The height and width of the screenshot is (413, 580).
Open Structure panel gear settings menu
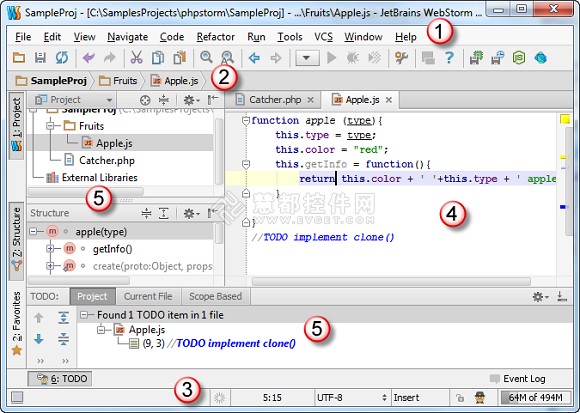click(x=191, y=213)
